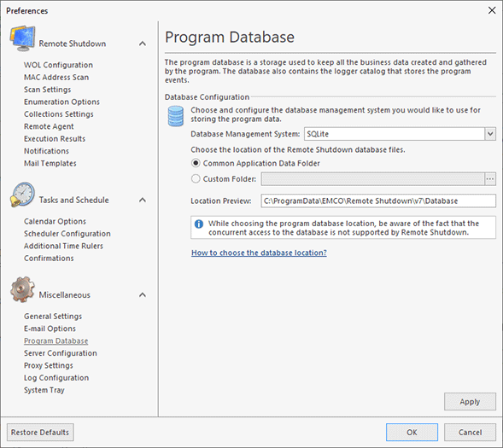Go to Additional Time Rulers

63,246
